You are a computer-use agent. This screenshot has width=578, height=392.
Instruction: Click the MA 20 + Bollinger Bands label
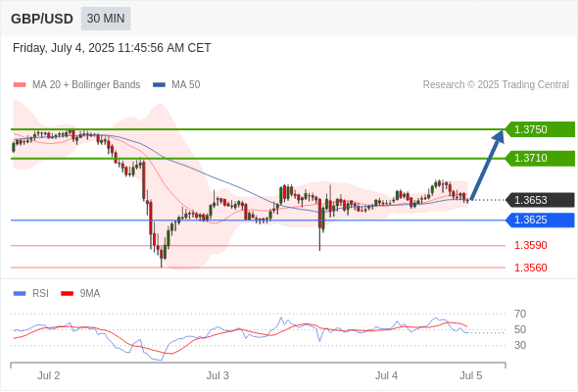click(x=86, y=85)
